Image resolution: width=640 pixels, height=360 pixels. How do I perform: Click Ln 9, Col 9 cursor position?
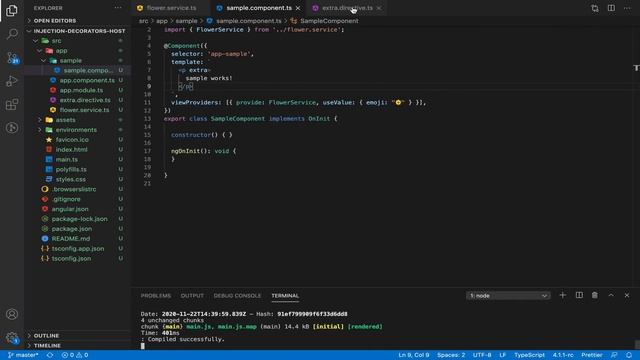(x=414, y=355)
